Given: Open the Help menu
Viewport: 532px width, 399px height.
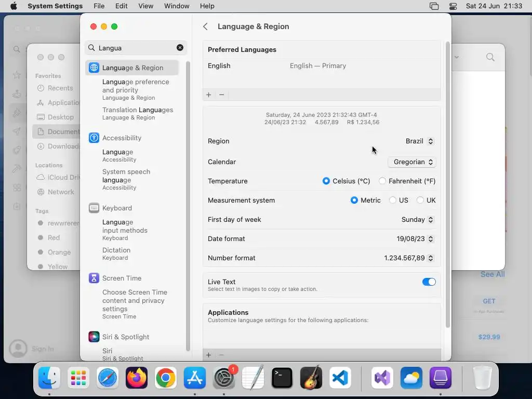Looking at the screenshot, I should click(207, 6).
